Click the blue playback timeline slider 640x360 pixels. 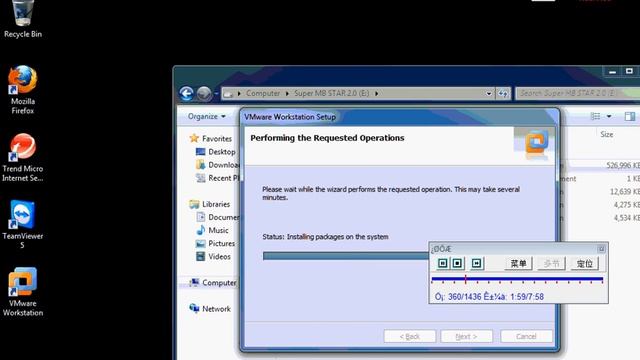[x=517, y=280]
